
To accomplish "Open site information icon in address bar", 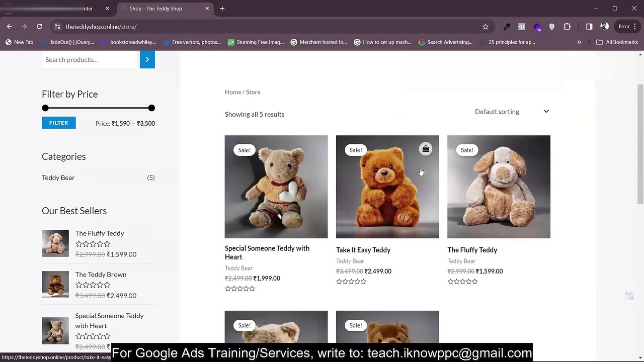I will coord(57,27).
